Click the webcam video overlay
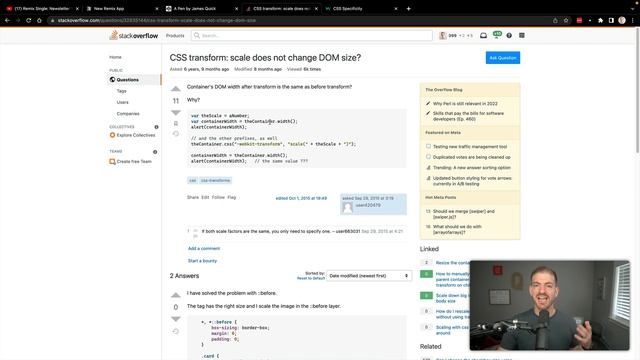The image size is (640, 360). click(549, 305)
